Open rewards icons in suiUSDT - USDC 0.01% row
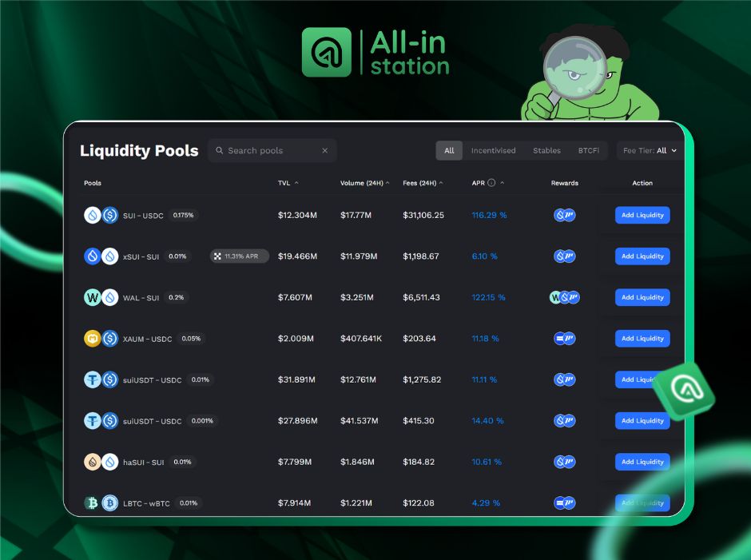The width and height of the screenshot is (751, 560). click(565, 380)
